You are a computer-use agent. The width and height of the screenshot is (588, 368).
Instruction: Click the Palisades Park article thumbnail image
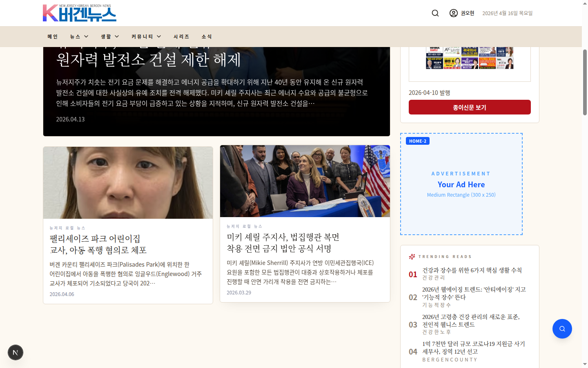128,182
